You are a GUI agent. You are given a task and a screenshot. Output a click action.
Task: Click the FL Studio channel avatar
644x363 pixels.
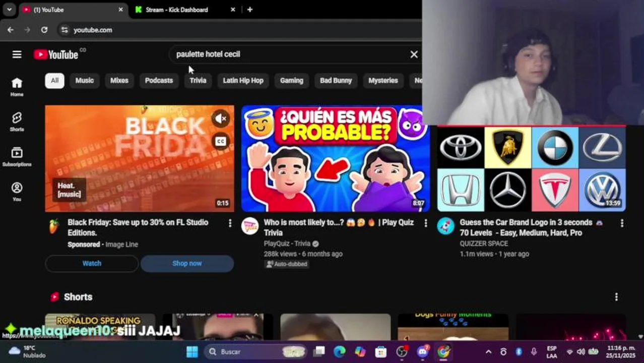click(x=54, y=226)
